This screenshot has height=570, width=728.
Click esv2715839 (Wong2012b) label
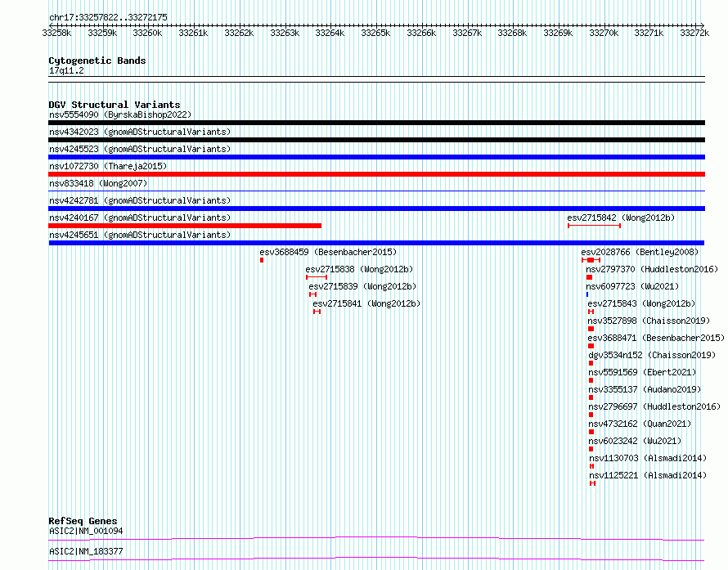click(362, 286)
